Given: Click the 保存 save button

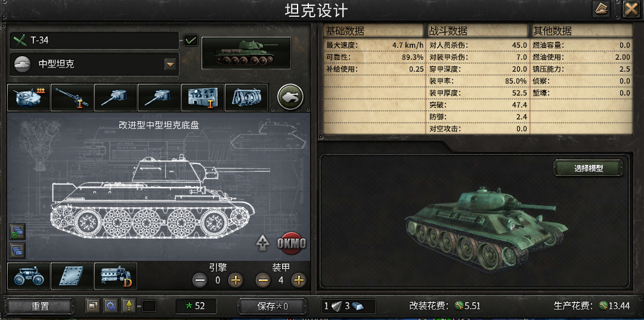Looking at the screenshot, I should pyautogui.click(x=273, y=306).
